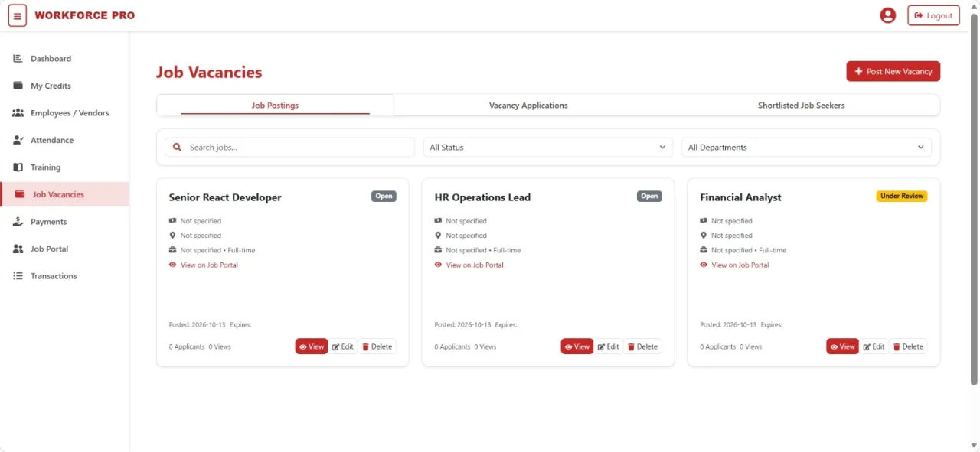Click the scrollbar up arrow

(975, 6)
